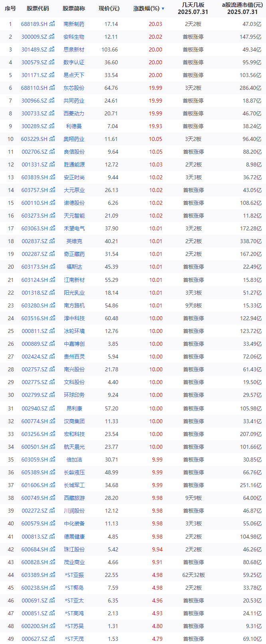Screen dimensions: 266x644
Task: Open stock name 易点天下
Action: (x=74, y=75)
